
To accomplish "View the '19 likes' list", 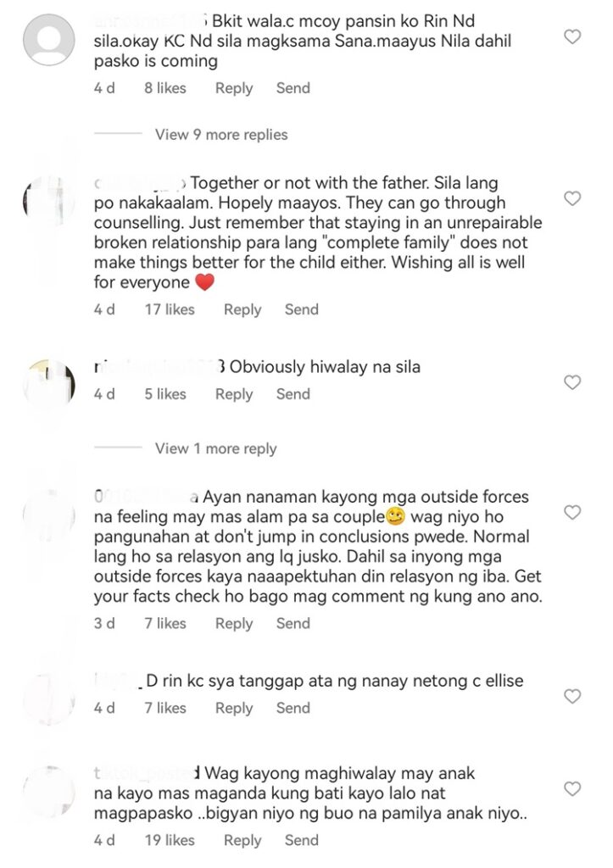I will 170,840.
